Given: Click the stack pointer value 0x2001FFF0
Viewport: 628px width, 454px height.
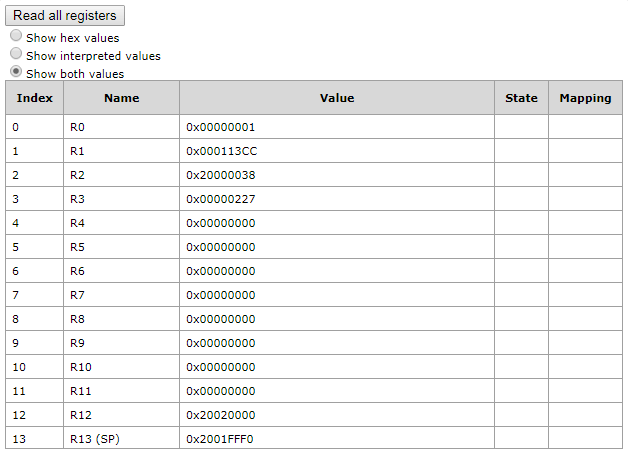Looking at the screenshot, I should click(220, 439).
